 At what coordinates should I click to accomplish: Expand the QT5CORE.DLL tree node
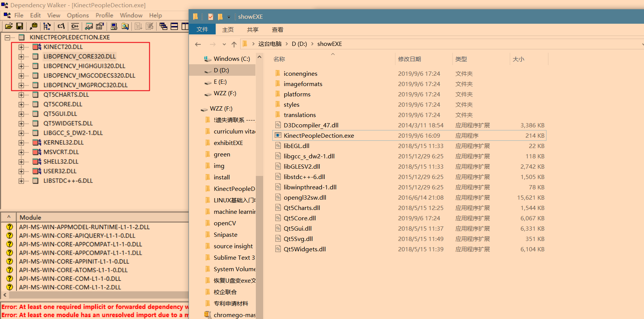tap(21, 104)
